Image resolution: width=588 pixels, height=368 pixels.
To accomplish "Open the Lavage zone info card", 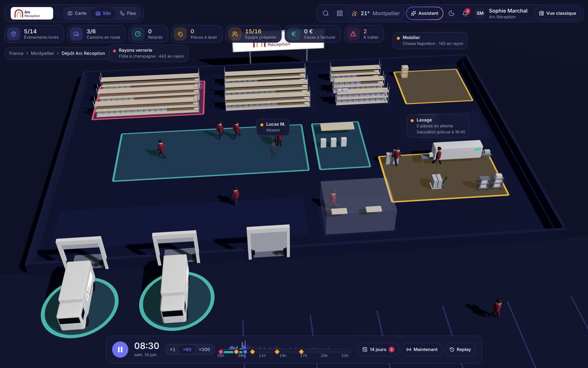I will click(438, 126).
